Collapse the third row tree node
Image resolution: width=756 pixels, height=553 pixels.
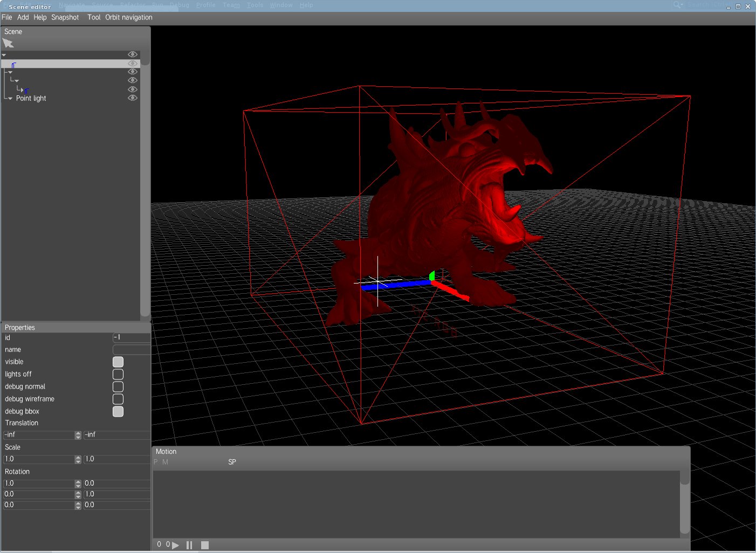click(10, 72)
